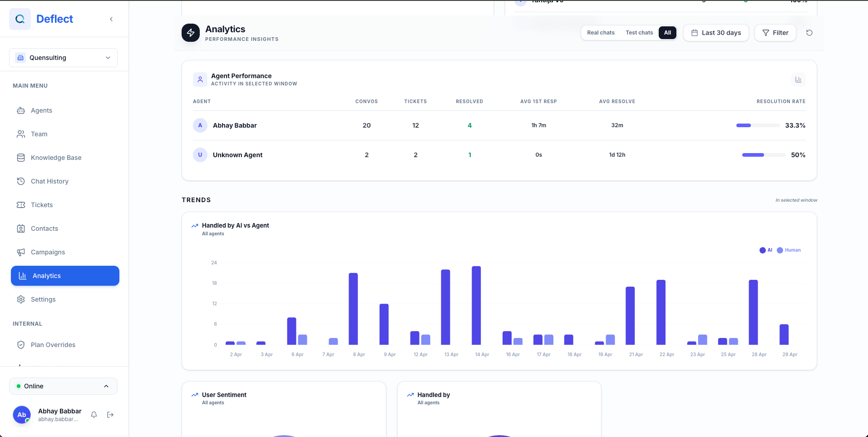
Task: Toggle the Human legend item
Action: (789, 250)
